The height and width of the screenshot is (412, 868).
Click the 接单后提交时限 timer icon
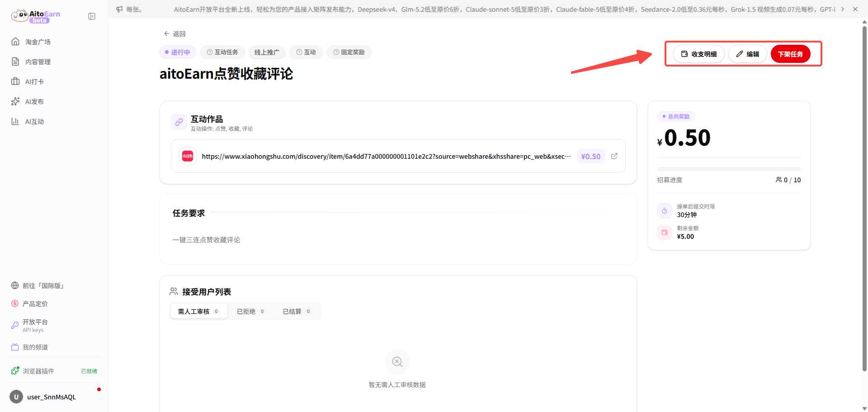click(665, 211)
